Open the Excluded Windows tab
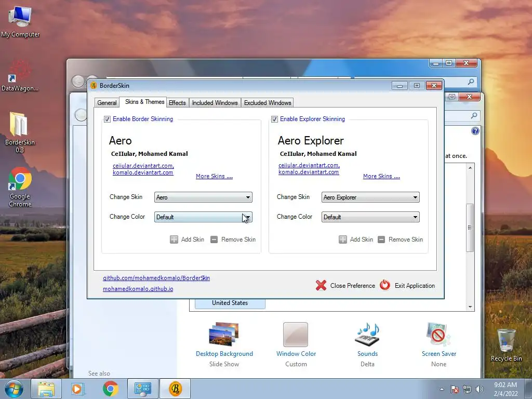The width and height of the screenshot is (532, 399). point(268,103)
